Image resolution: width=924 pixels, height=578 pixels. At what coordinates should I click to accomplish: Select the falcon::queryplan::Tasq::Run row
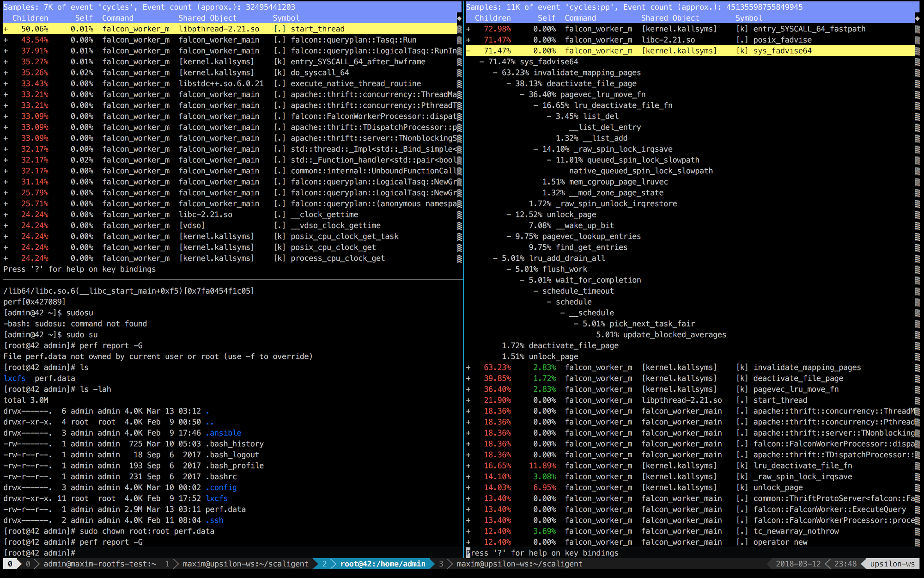coord(353,40)
